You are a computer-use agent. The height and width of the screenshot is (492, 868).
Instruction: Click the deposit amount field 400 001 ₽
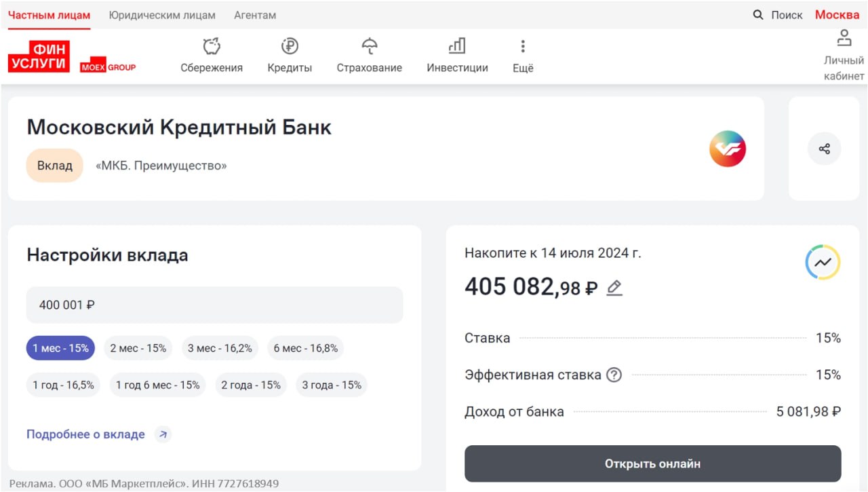[214, 305]
